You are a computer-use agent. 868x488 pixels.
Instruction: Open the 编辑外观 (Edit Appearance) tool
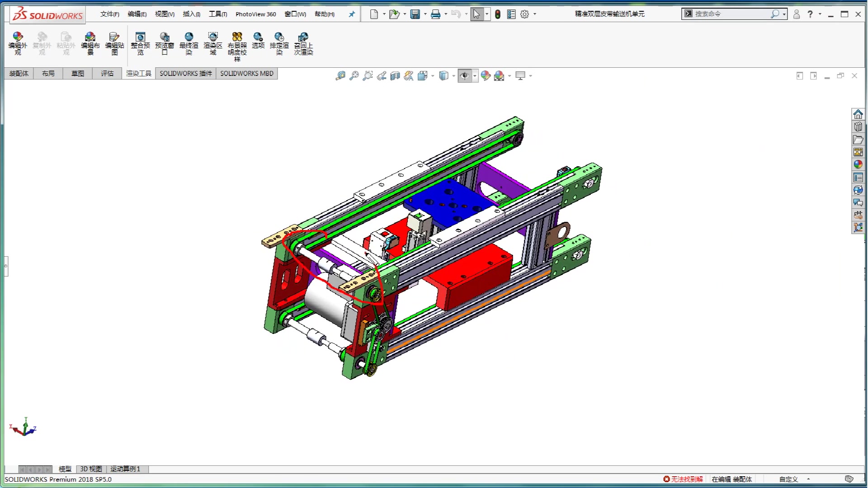[x=18, y=43]
